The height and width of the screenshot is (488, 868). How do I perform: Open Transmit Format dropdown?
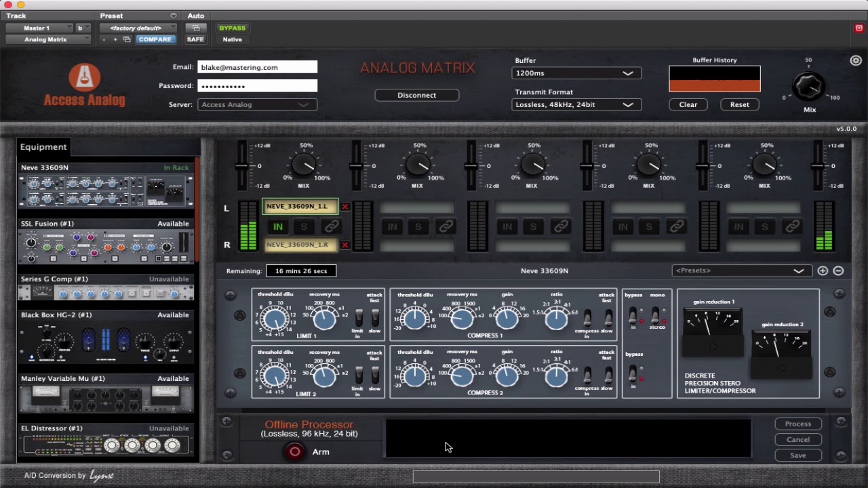[577, 104]
